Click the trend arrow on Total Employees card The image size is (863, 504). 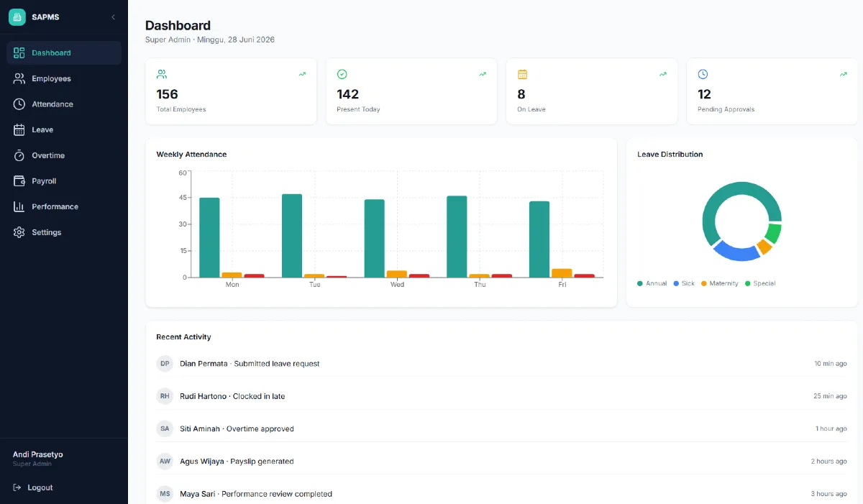pyautogui.click(x=303, y=74)
